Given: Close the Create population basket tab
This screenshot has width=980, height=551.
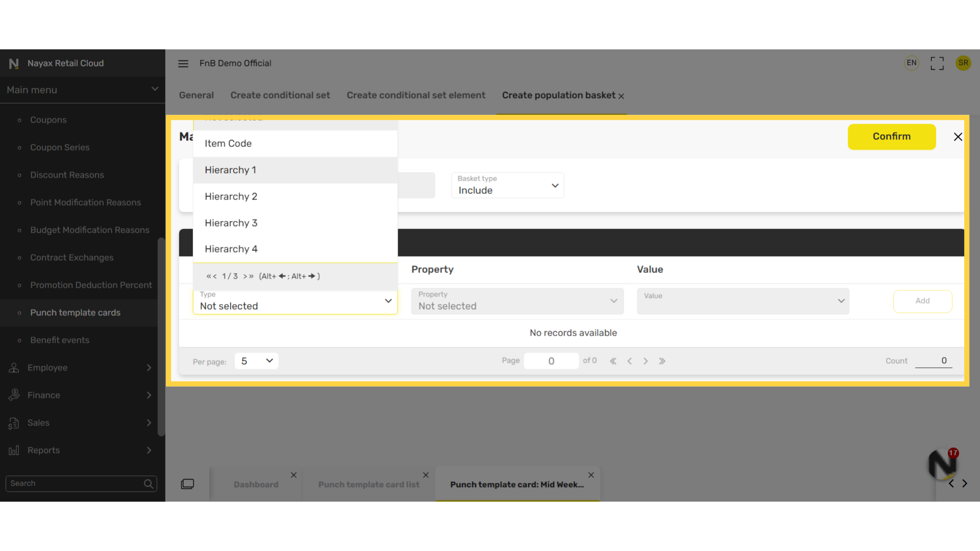Looking at the screenshot, I should 621,96.
